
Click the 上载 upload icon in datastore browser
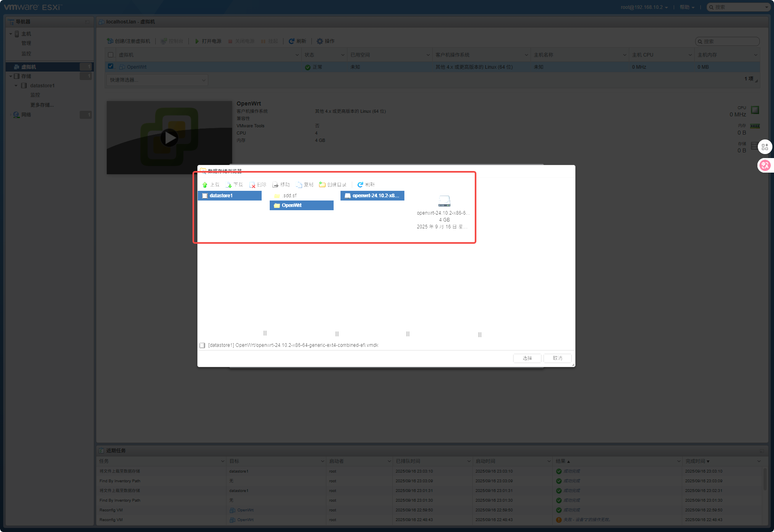pyautogui.click(x=205, y=185)
